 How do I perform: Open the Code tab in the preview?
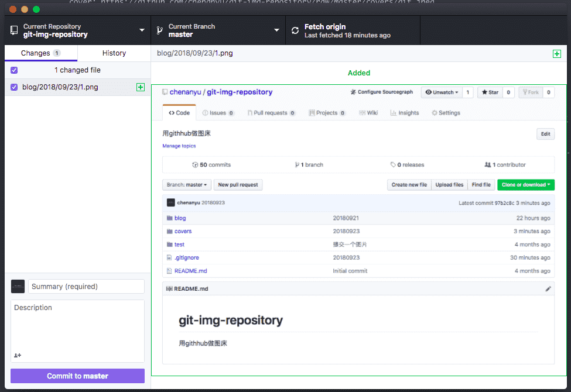(179, 113)
